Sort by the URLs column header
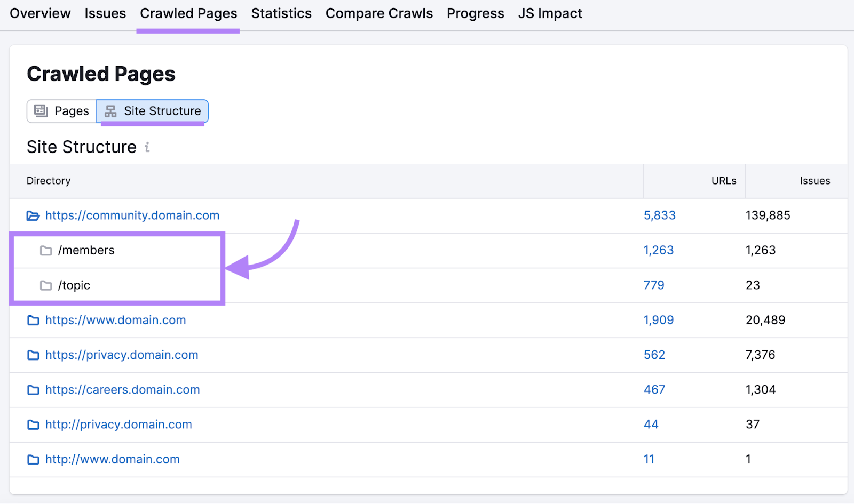This screenshot has height=504, width=854. pyautogui.click(x=724, y=181)
